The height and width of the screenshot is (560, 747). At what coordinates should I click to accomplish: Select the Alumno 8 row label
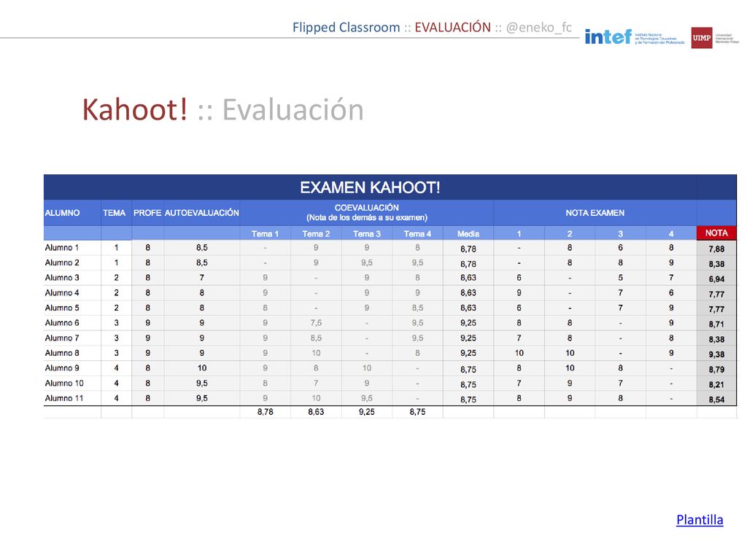62,353
